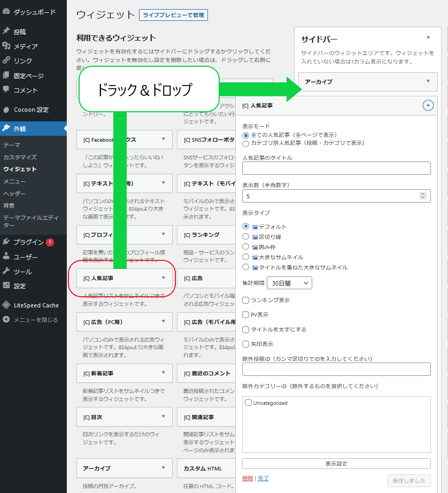Expand the アーカイブ widget in sidebar
This screenshot has height=493, width=448.
[428, 81]
